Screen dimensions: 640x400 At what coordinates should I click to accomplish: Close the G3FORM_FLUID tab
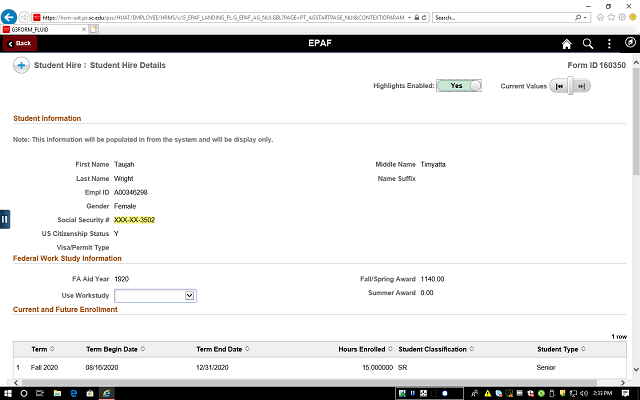[84, 29]
